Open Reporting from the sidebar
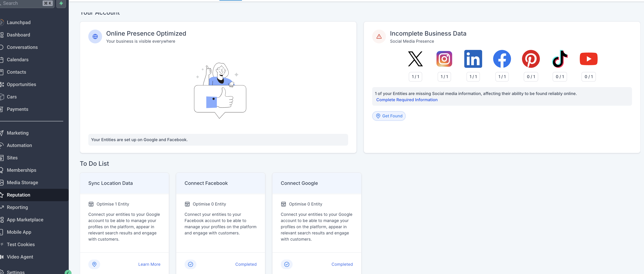Screen dimensions: 644x274 click(17, 207)
